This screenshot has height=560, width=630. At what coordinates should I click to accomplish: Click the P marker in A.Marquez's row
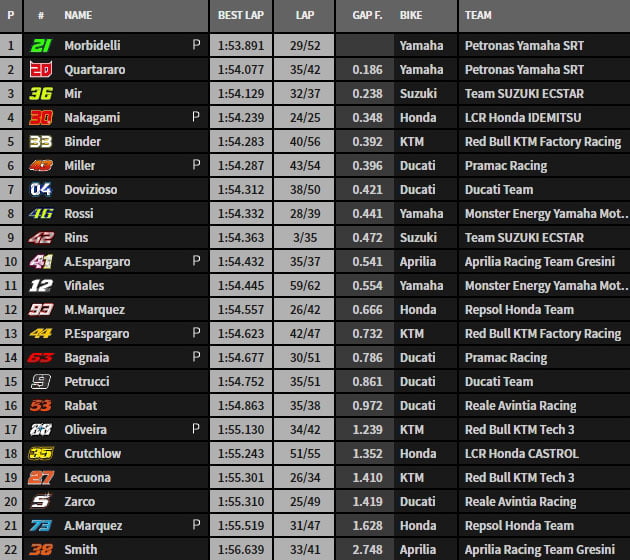pos(197,525)
